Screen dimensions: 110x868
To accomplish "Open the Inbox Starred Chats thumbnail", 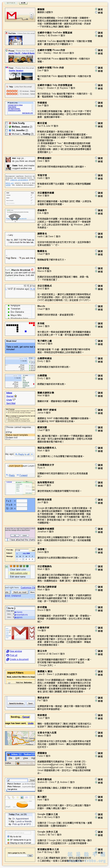I will click(x=20, y=398).
